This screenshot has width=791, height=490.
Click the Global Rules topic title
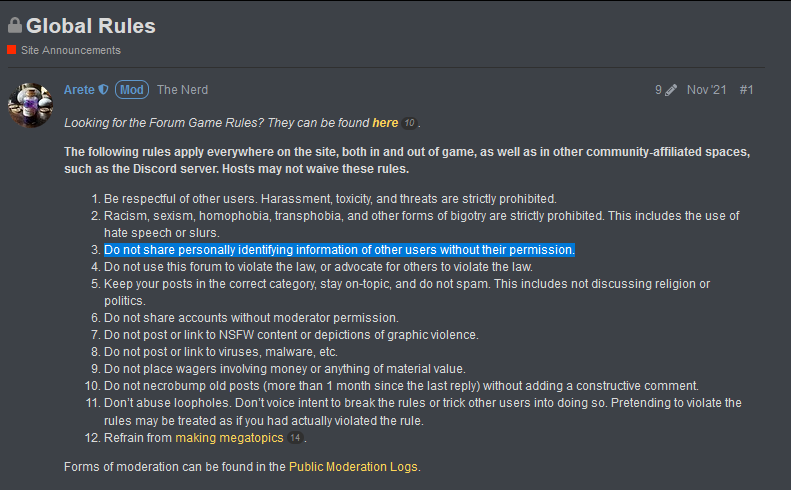tap(91, 26)
